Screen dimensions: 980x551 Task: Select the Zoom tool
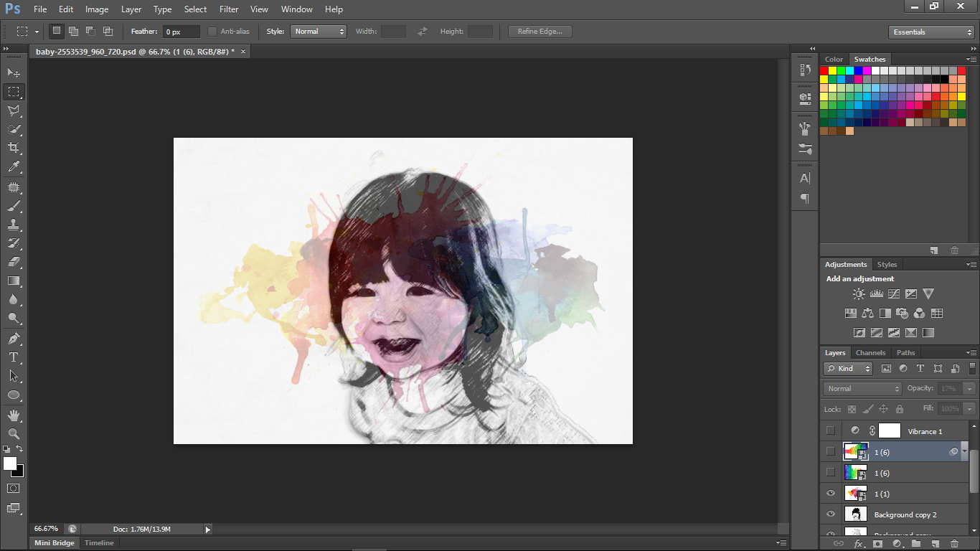click(14, 434)
